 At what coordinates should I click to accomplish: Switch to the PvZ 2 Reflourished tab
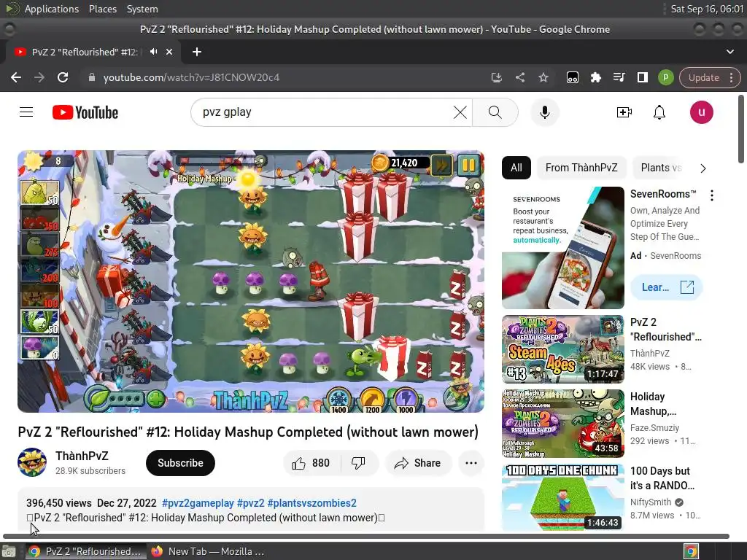85,52
